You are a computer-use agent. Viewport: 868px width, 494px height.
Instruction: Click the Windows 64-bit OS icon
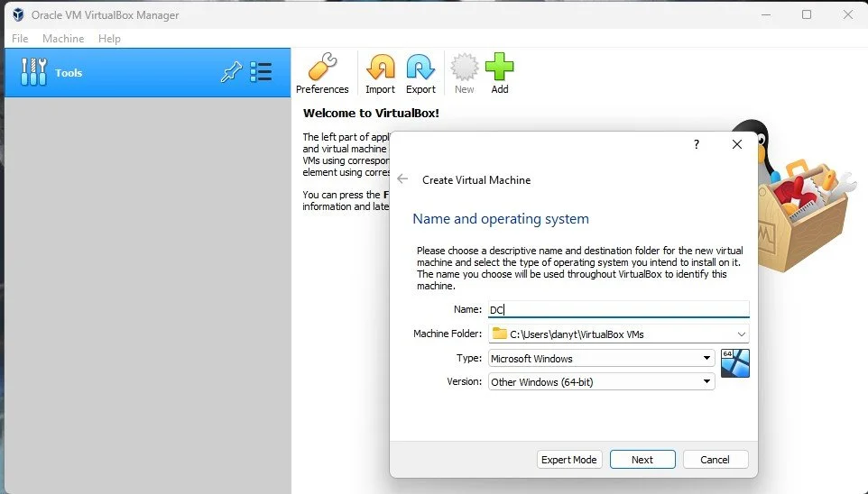[735, 363]
